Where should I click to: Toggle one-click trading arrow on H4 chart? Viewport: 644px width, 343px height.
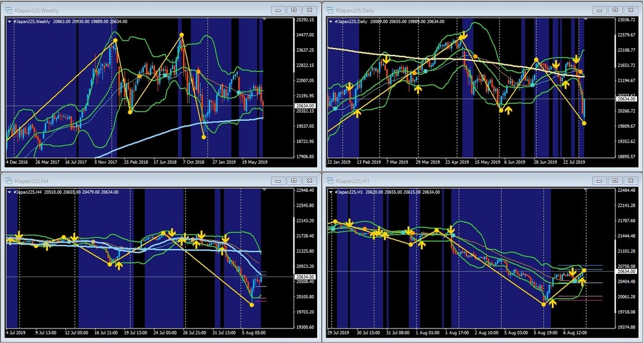coord(9,192)
